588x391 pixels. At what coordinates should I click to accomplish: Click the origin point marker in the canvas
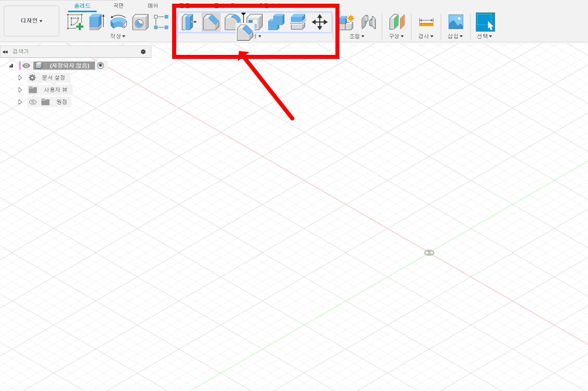click(x=429, y=253)
